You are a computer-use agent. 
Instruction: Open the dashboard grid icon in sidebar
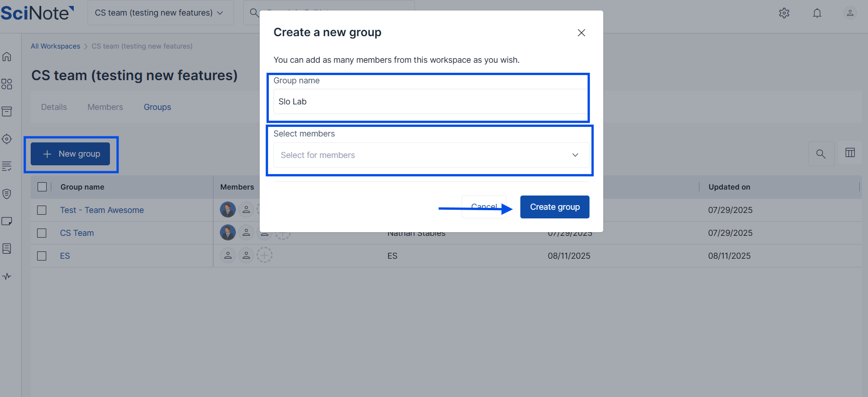tap(7, 84)
